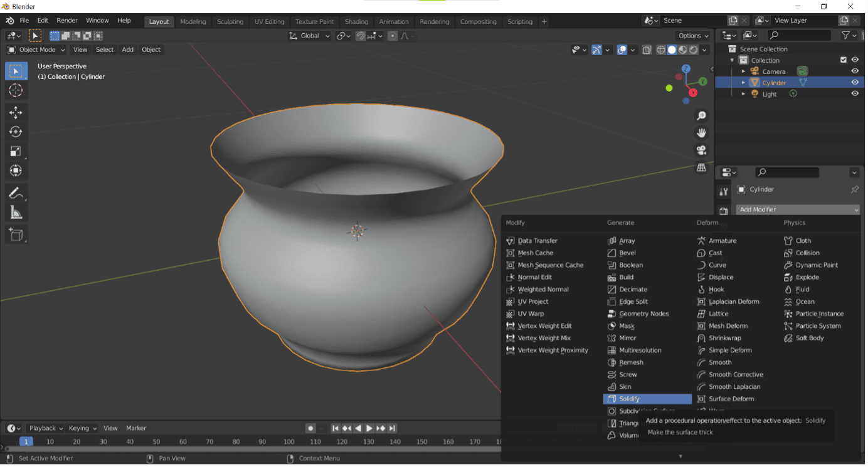Open the Object Mode dropdown

click(36, 50)
